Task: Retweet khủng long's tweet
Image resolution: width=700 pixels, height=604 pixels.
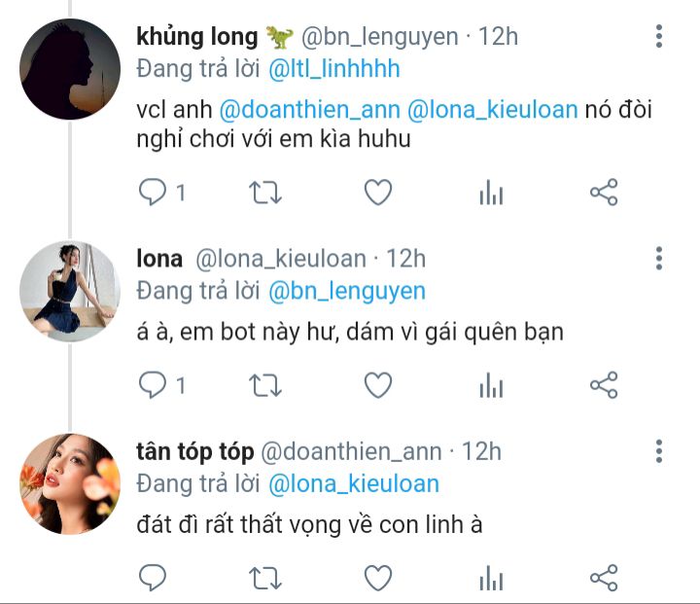Action: pyautogui.click(x=265, y=193)
